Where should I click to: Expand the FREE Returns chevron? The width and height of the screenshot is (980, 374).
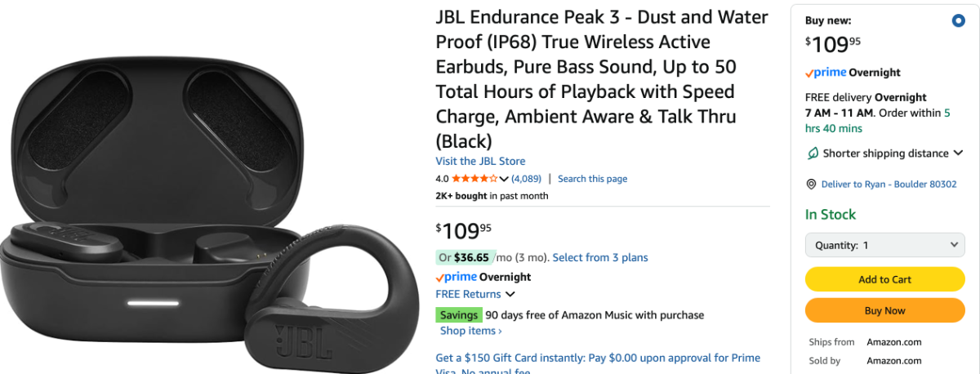coord(510,294)
